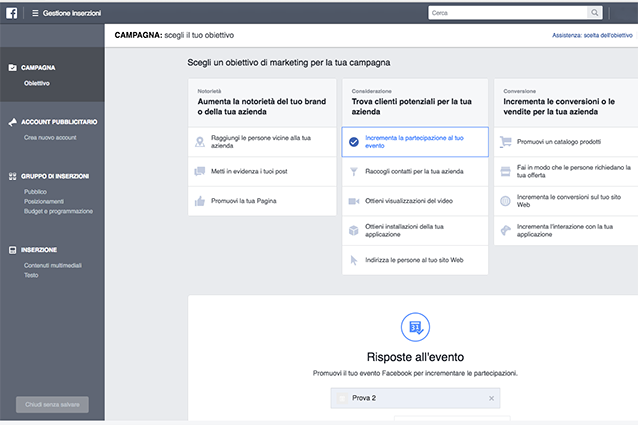Viewport: 638px width, 425px height.
Task: Click the shopping cart icon for product catalog
Action: tap(506, 142)
